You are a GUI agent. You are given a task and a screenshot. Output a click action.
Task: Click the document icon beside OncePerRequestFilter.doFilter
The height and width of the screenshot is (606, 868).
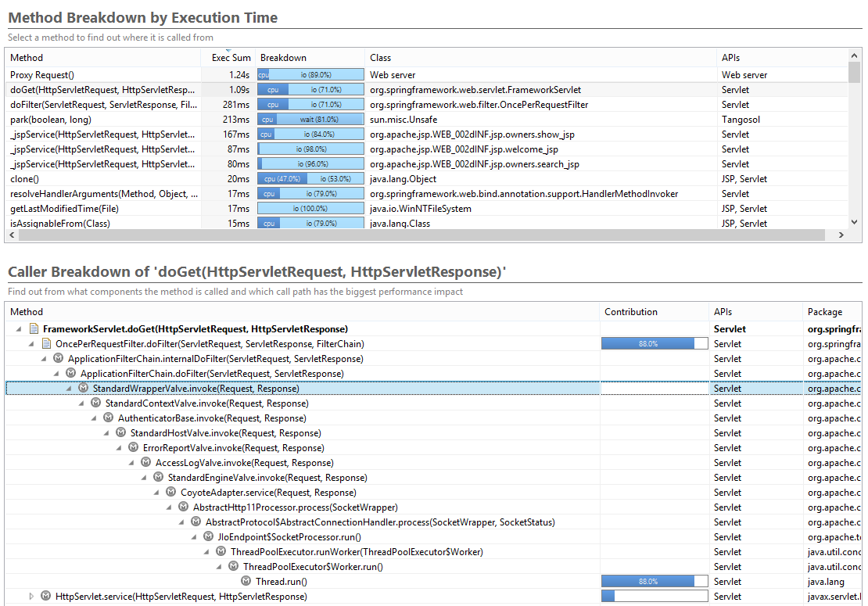pos(46,344)
